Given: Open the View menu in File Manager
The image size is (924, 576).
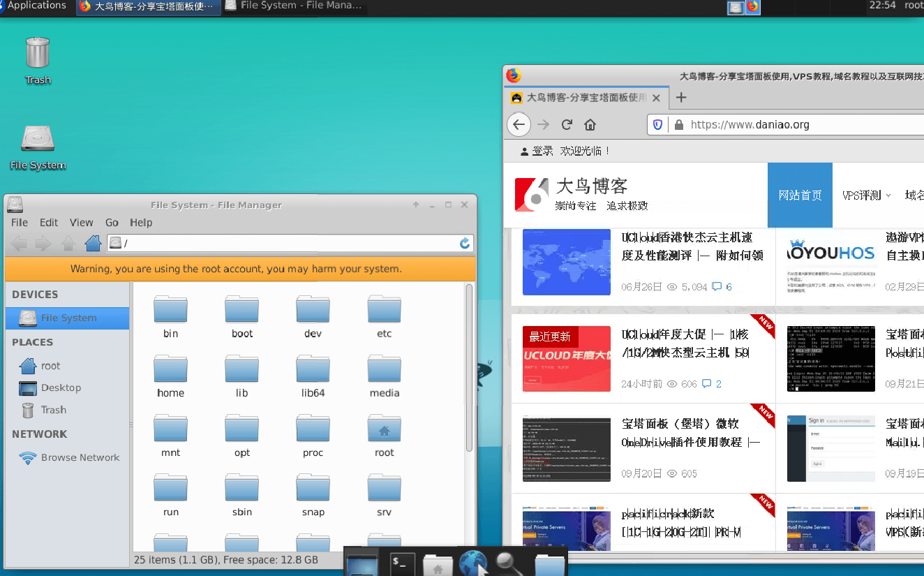Looking at the screenshot, I should click(81, 222).
